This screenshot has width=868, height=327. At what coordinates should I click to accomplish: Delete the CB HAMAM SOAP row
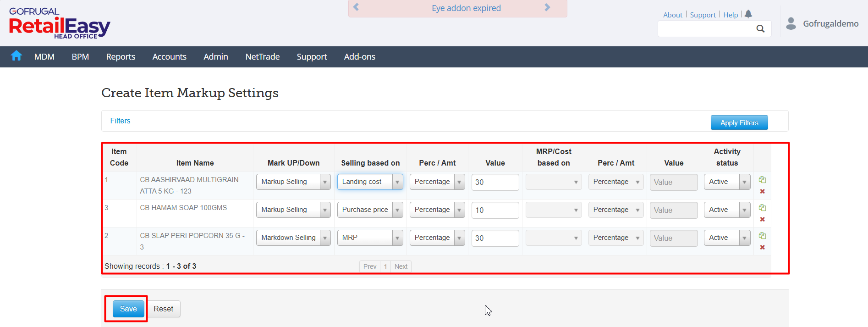tap(762, 219)
